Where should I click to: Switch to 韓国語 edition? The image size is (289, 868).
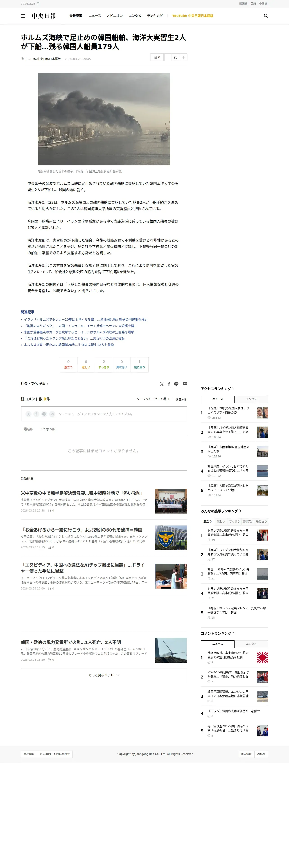pyautogui.click(x=243, y=4)
